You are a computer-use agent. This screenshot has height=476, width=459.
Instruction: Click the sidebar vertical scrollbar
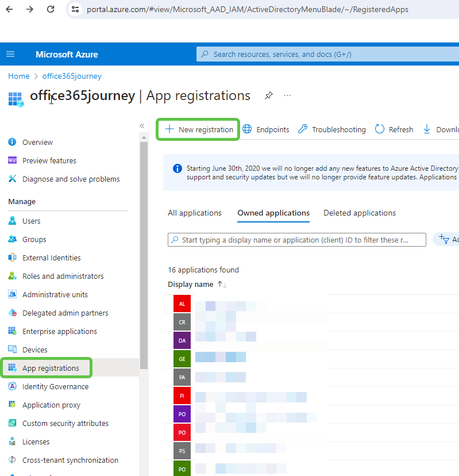coord(144,253)
